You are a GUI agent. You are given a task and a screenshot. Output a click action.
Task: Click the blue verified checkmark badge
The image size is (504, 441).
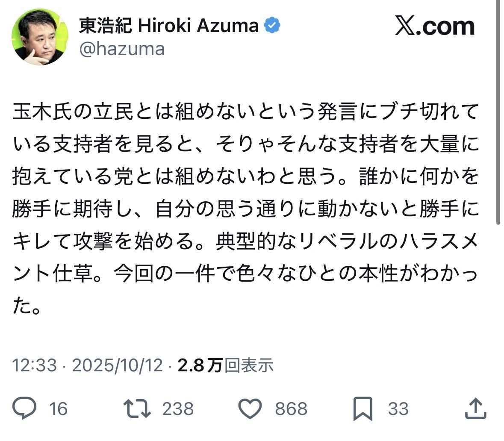pyautogui.click(x=272, y=26)
